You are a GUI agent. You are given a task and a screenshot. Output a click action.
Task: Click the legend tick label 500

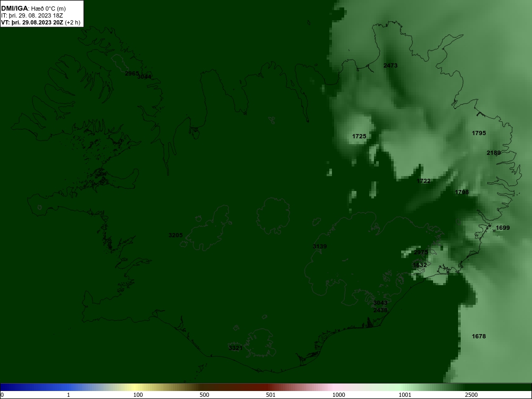coord(204,395)
